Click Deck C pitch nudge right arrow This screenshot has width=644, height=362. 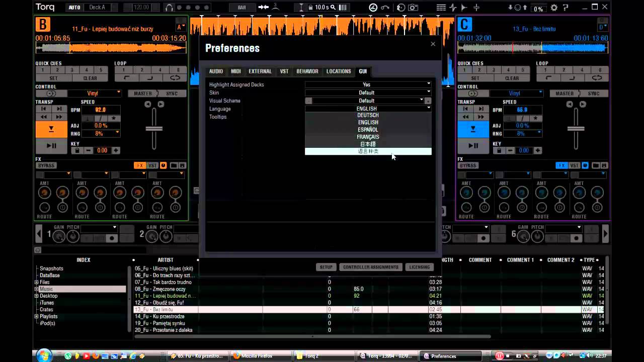point(583,104)
